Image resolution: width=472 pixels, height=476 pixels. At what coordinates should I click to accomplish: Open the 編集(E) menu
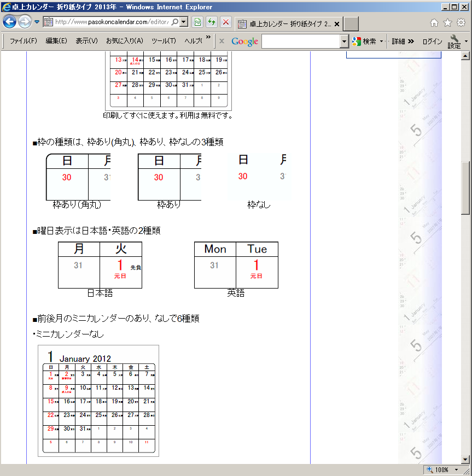point(56,40)
